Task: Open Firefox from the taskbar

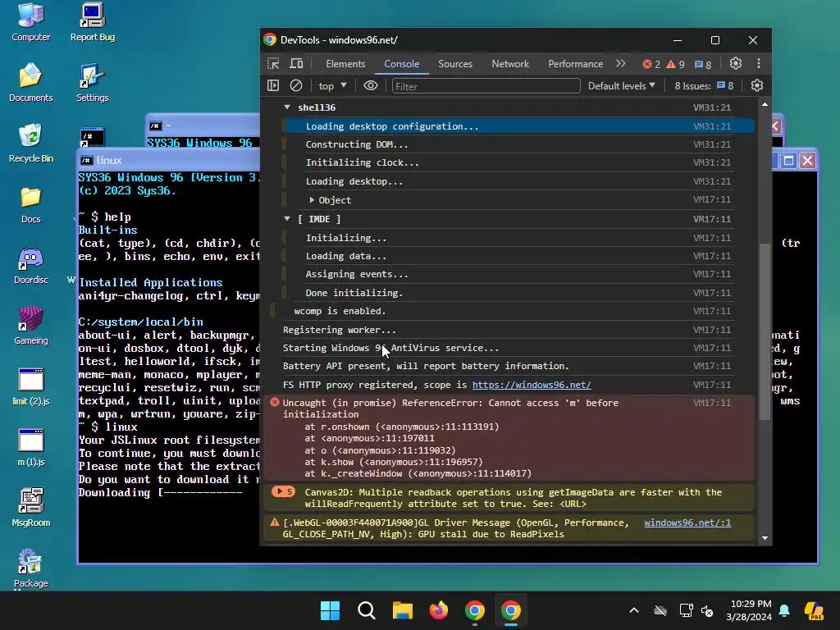Action: 439,610
